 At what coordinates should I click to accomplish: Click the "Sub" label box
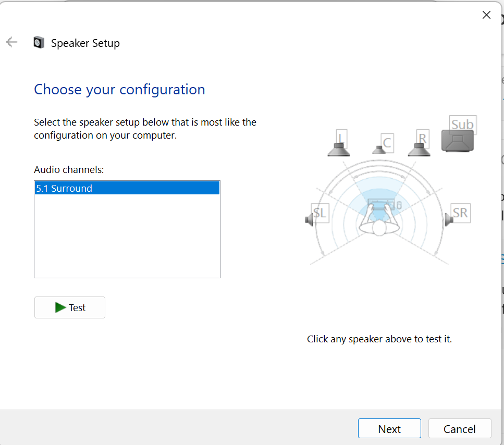[x=462, y=124]
